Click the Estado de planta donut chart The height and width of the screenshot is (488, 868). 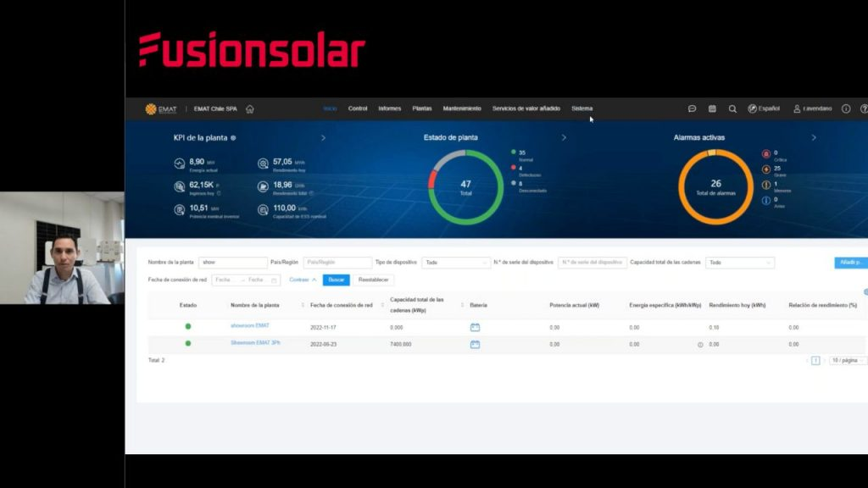click(x=466, y=187)
